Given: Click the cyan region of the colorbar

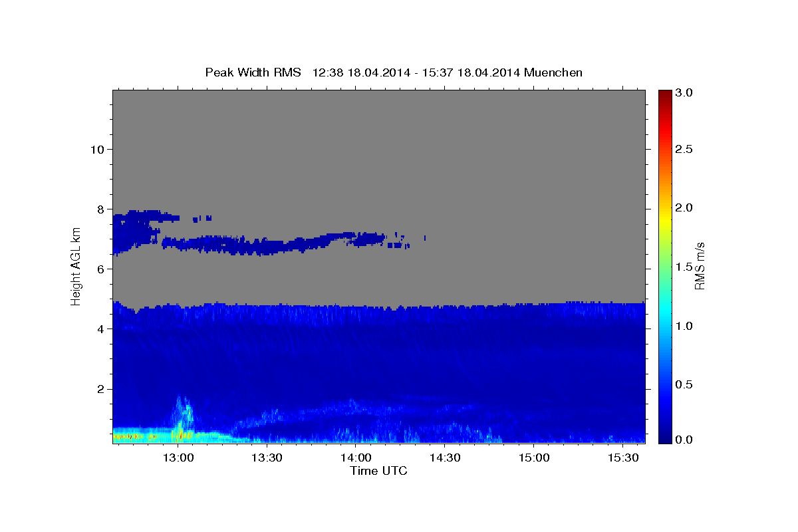Looking at the screenshot, I should tap(665, 313).
